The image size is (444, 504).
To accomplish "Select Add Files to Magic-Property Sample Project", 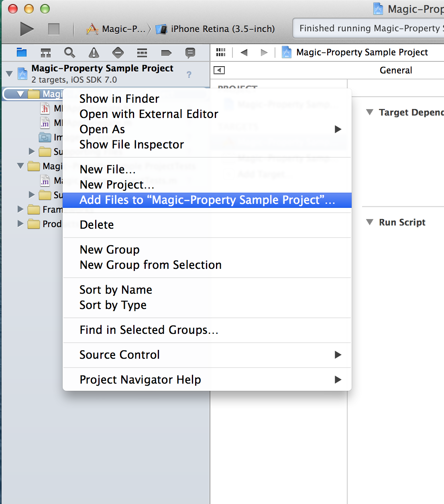I will point(207,200).
